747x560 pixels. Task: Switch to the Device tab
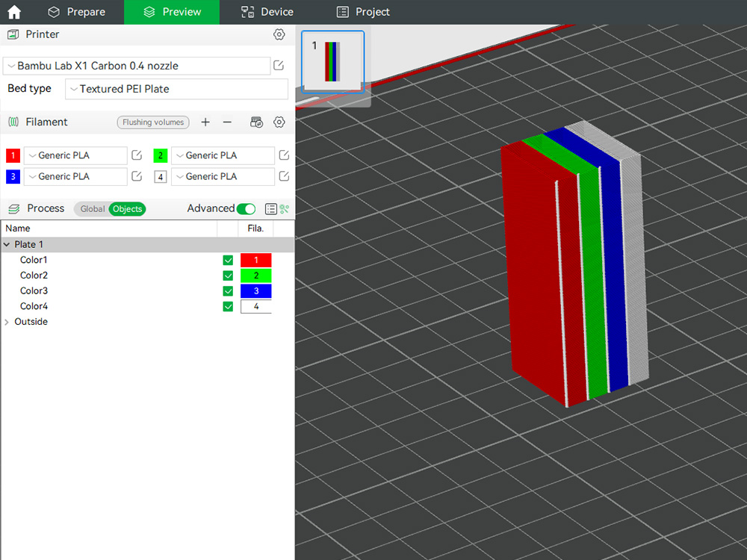pos(267,11)
